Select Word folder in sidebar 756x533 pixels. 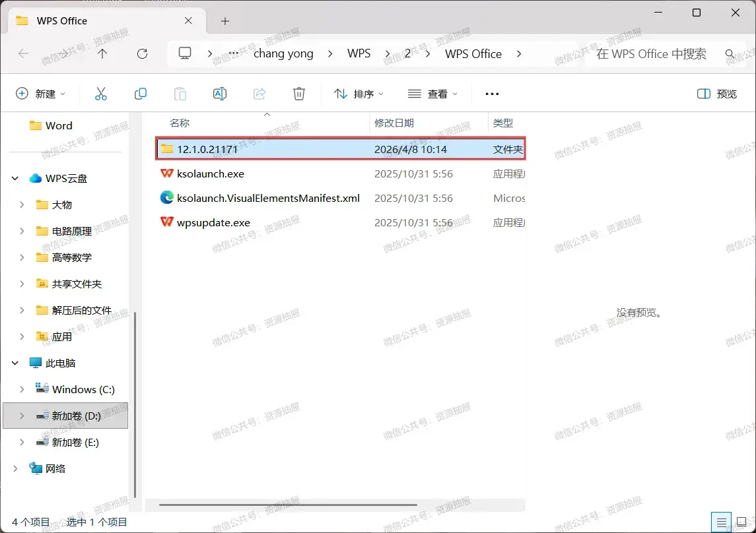point(58,126)
